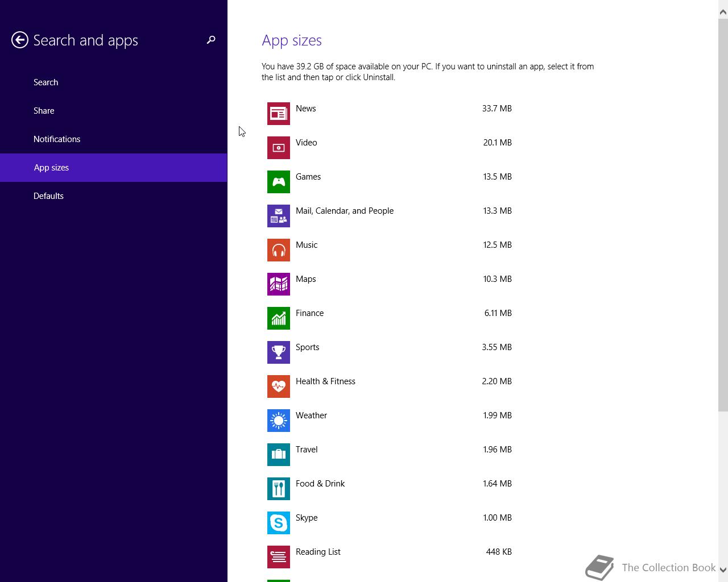This screenshot has width=728, height=582.
Task: Click the 13.3 MB size value
Action: pyautogui.click(x=498, y=211)
